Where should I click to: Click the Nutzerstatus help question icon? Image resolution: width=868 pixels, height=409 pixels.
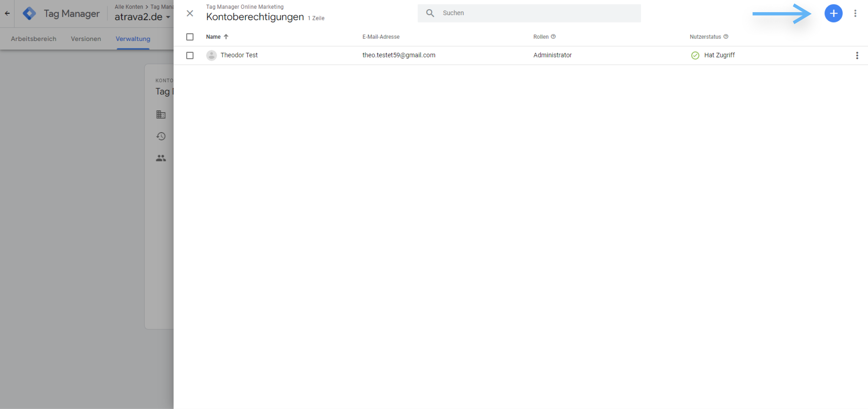(726, 37)
